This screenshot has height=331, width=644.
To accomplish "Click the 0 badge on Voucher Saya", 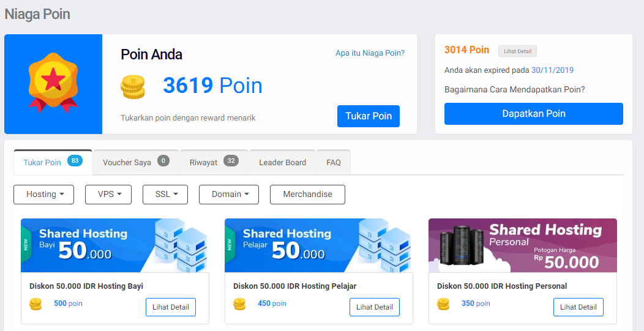I will (163, 161).
